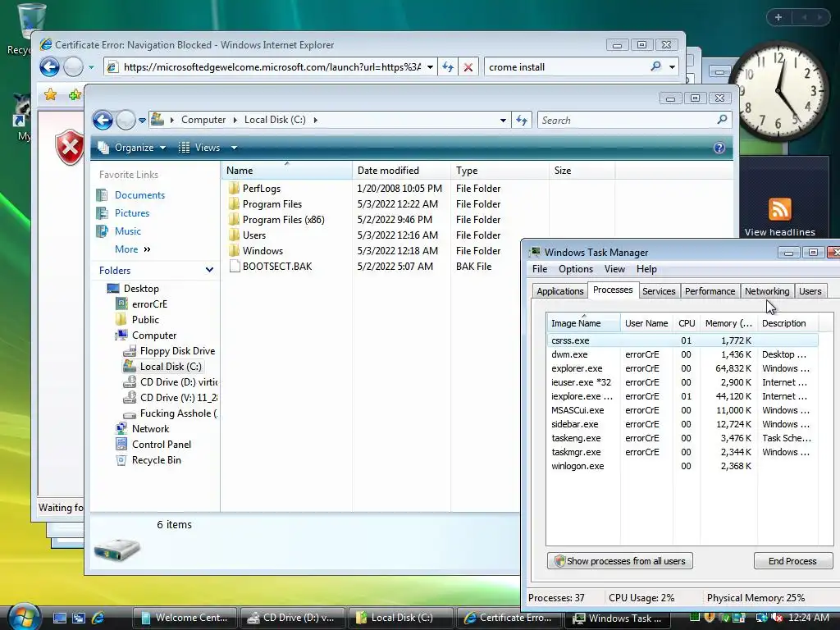Open the Views dropdown arrow

(234, 148)
